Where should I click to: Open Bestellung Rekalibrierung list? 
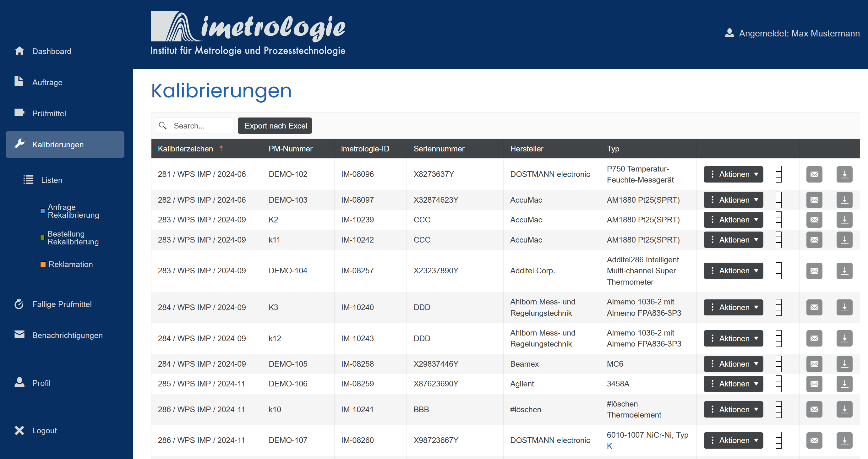(x=69, y=238)
